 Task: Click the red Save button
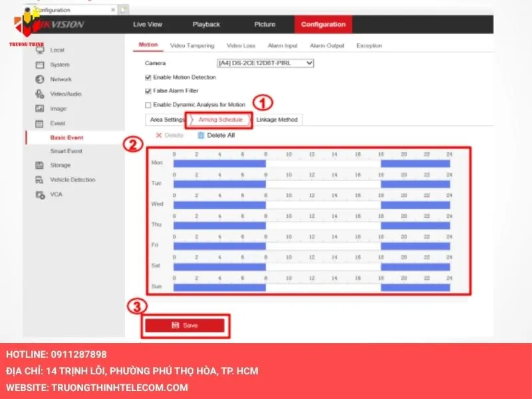click(x=185, y=325)
